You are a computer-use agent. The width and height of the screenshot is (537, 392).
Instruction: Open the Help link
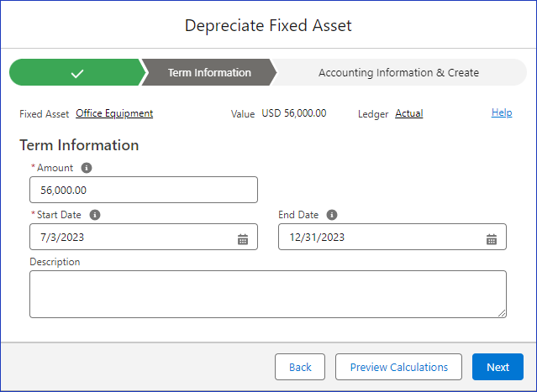point(502,112)
